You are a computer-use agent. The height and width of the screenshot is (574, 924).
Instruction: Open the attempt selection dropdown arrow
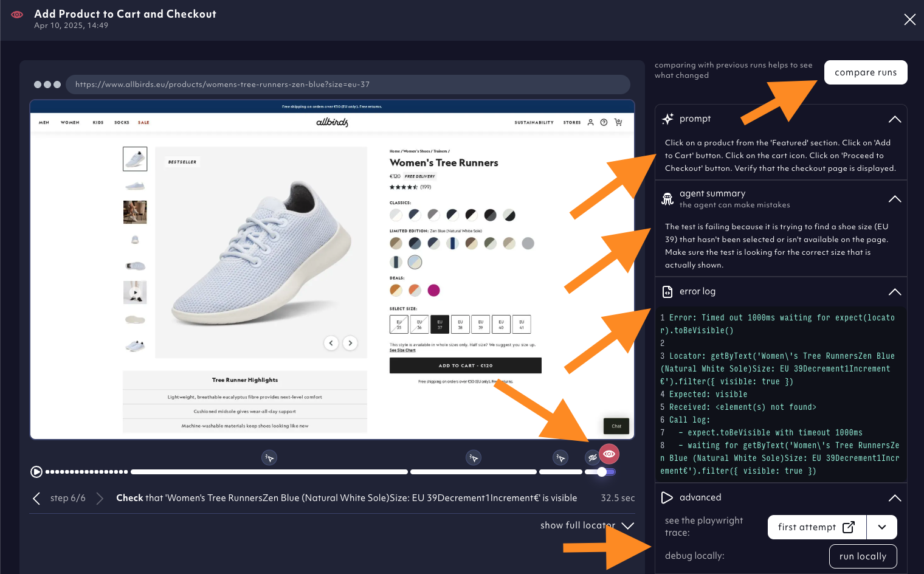pyautogui.click(x=882, y=527)
